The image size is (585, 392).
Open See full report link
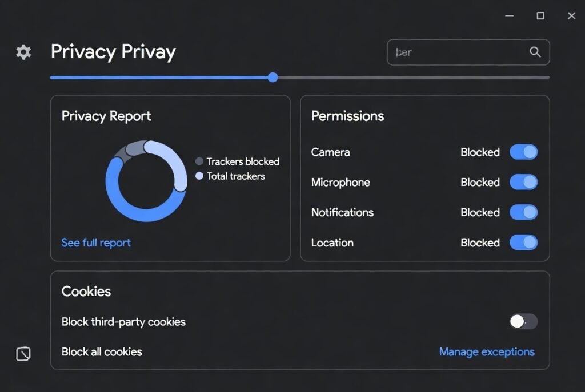click(95, 243)
